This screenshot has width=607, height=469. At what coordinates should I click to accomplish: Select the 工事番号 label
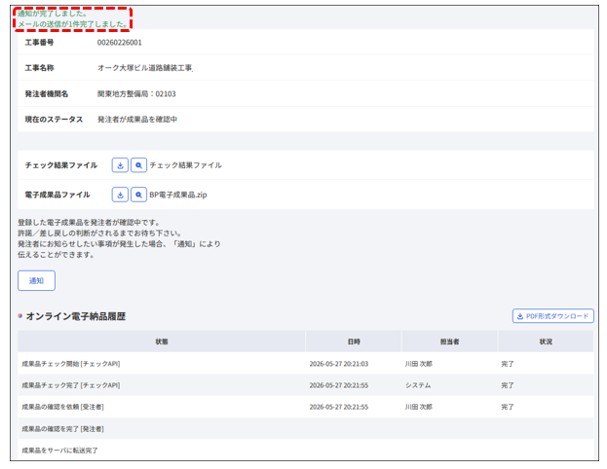pos(39,43)
